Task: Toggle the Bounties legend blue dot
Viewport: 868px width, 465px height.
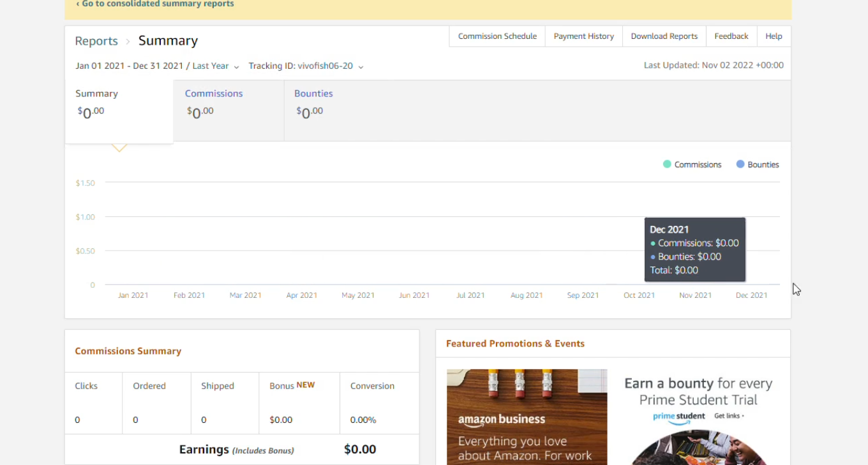Action: (740, 165)
